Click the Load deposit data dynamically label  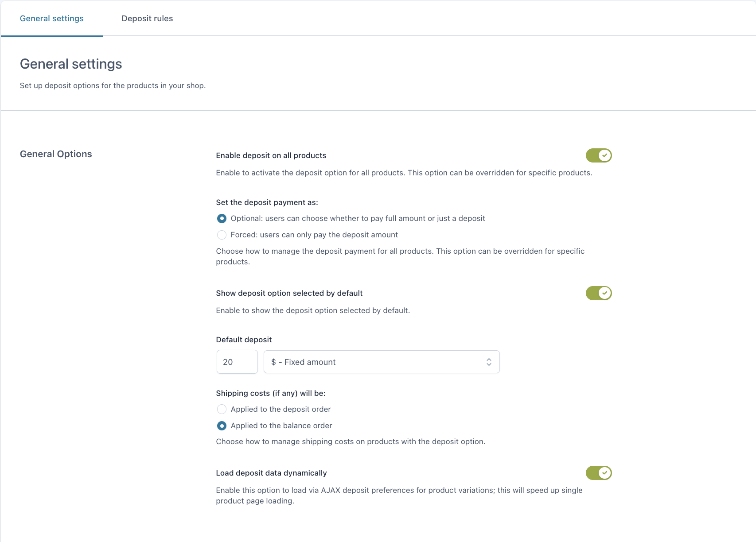271,473
